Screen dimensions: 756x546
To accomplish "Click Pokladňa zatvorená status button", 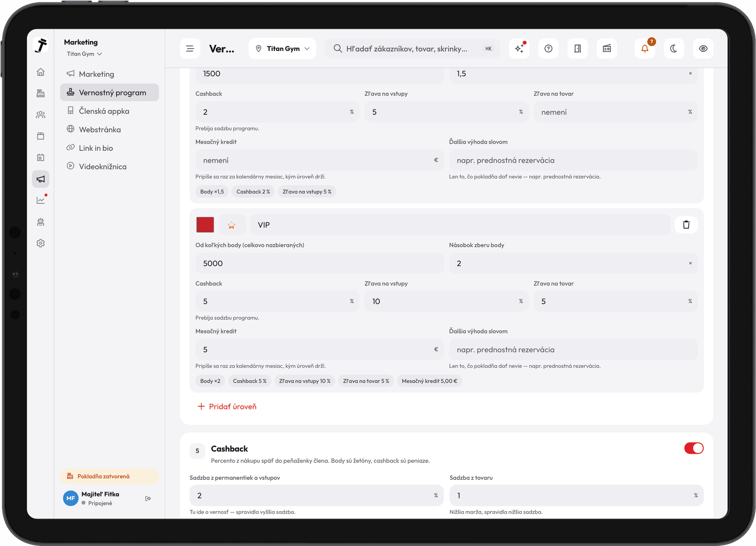I will coord(109,476).
